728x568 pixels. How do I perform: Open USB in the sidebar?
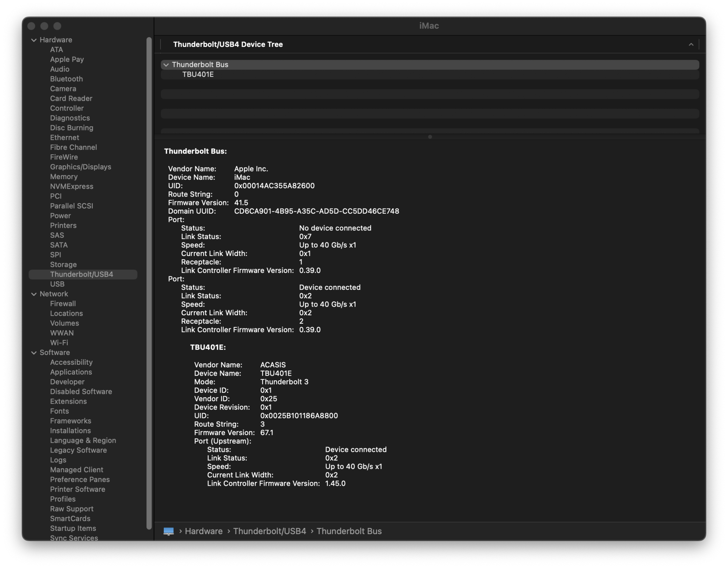point(57,284)
